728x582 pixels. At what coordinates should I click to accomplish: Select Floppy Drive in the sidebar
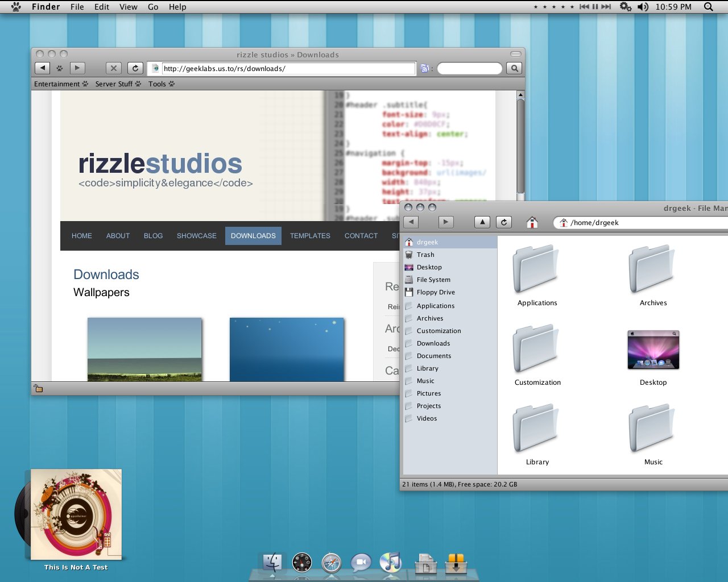click(449, 292)
